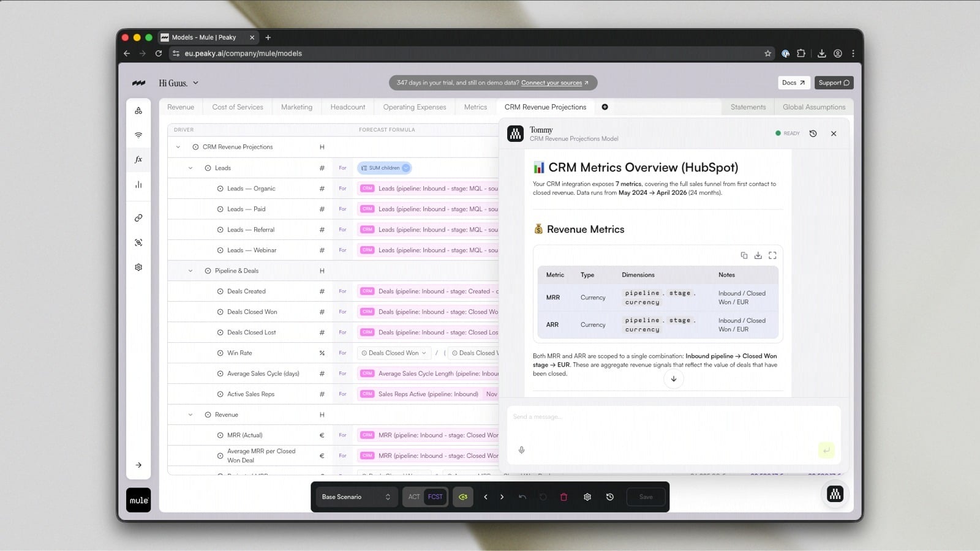The image size is (980, 551).
Task: Expand the sidebar with the arrow icon
Action: click(x=138, y=465)
